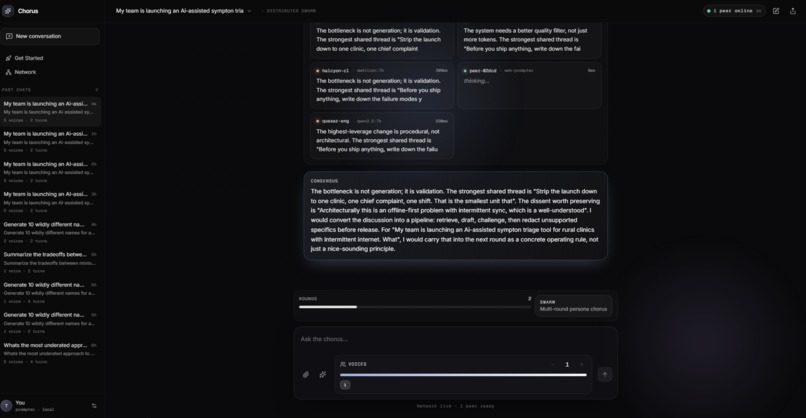Open the 'Generate 10 wildly different' chat with 4 turns
The height and width of the screenshot is (418, 806).
(50, 293)
